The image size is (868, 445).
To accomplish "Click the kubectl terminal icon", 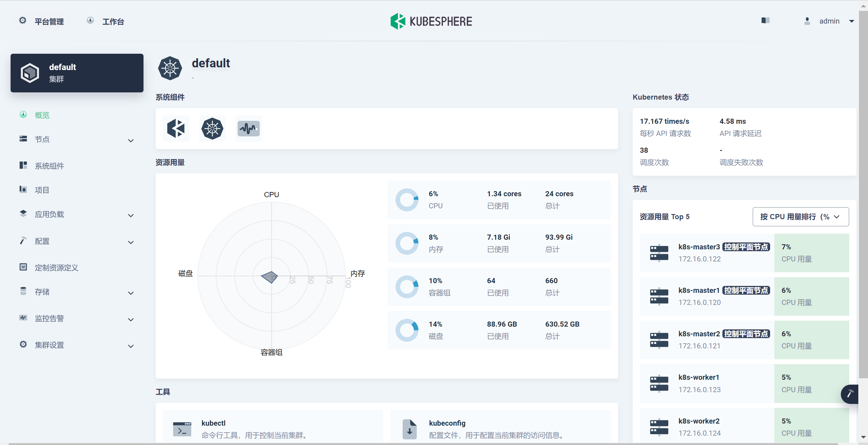I will tap(182, 429).
